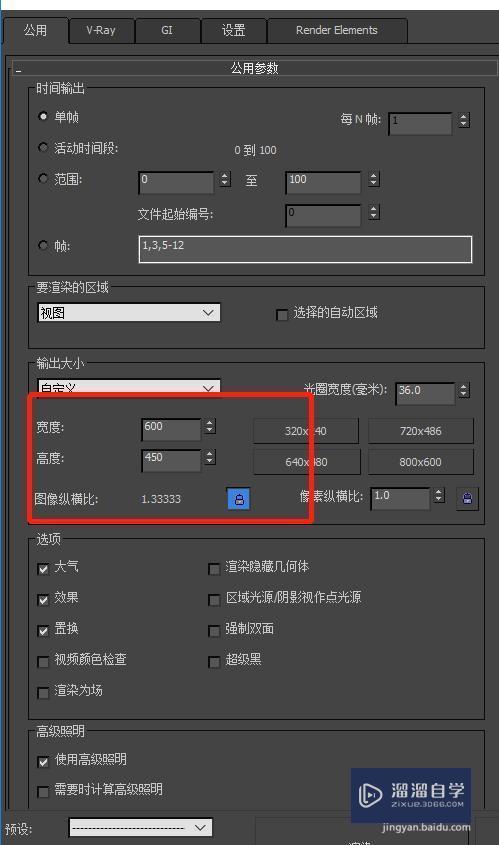Click the range start field showing 0
This screenshot has height=845, width=499.
[x=177, y=182]
